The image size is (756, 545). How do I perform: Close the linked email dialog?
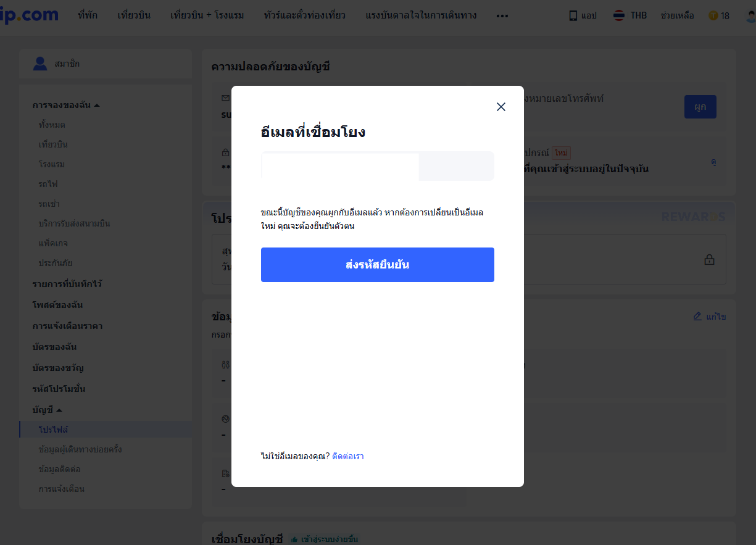pyautogui.click(x=501, y=107)
